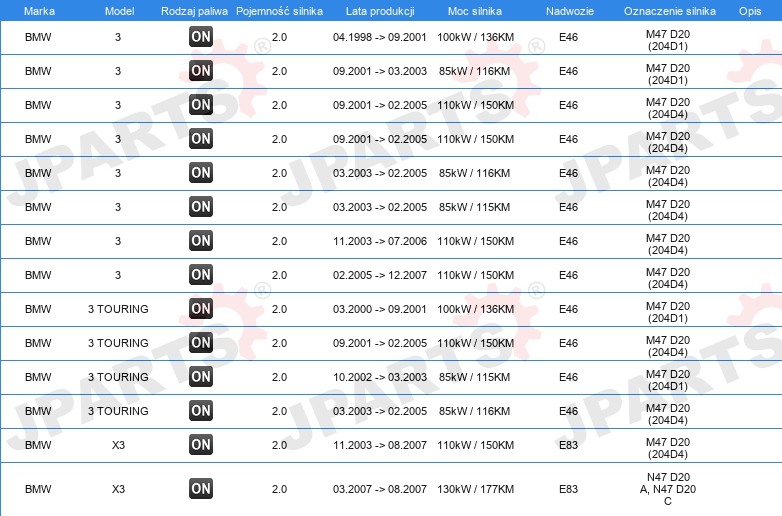The width and height of the screenshot is (782, 516).
Task: Select ON diesel icon in 03.2000 -> 09.2001 row
Action: point(201,308)
